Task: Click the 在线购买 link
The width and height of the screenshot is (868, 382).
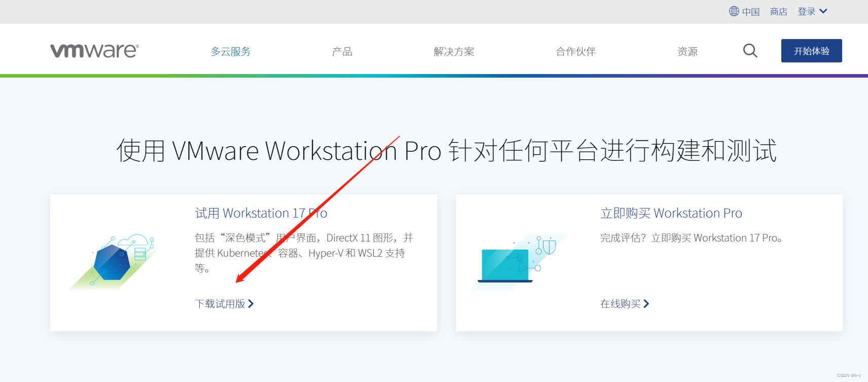Action: pos(625,304)
